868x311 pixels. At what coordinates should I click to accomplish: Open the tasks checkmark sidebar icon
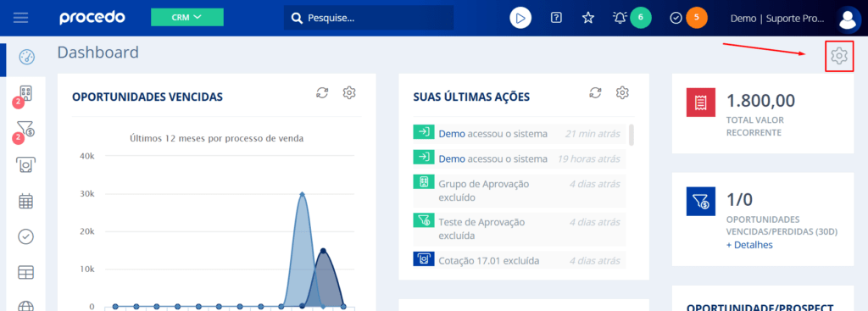[x=26, y=236]
